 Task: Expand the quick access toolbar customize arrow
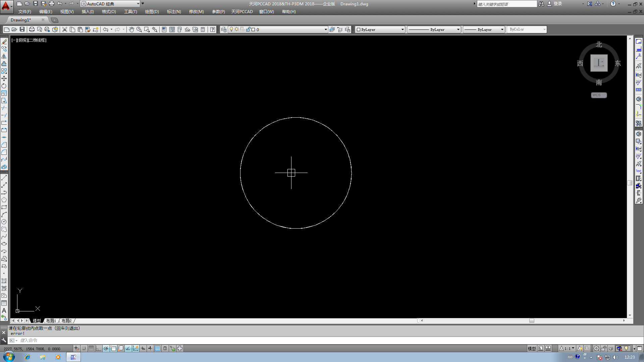pyautogui.click(x=143, y=4)
